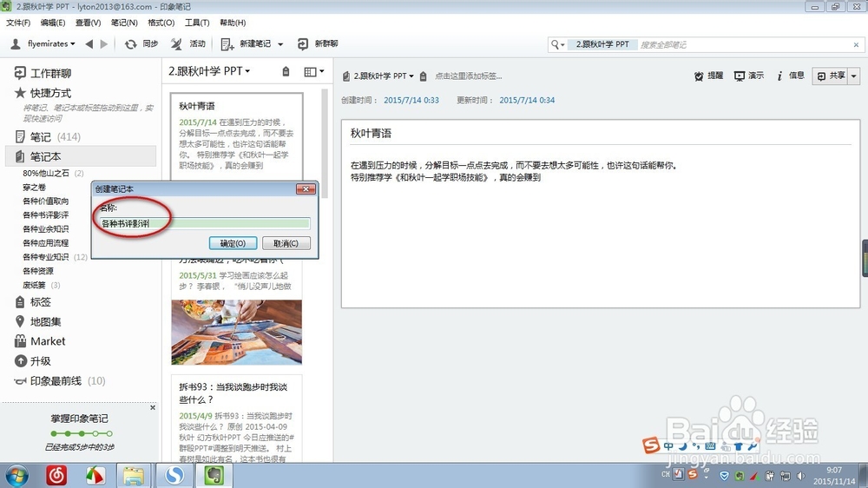Image resolution: width=868 pixels, height=488 pixels.
Task: Open the File menu
Action: click(x=18, y=23)
